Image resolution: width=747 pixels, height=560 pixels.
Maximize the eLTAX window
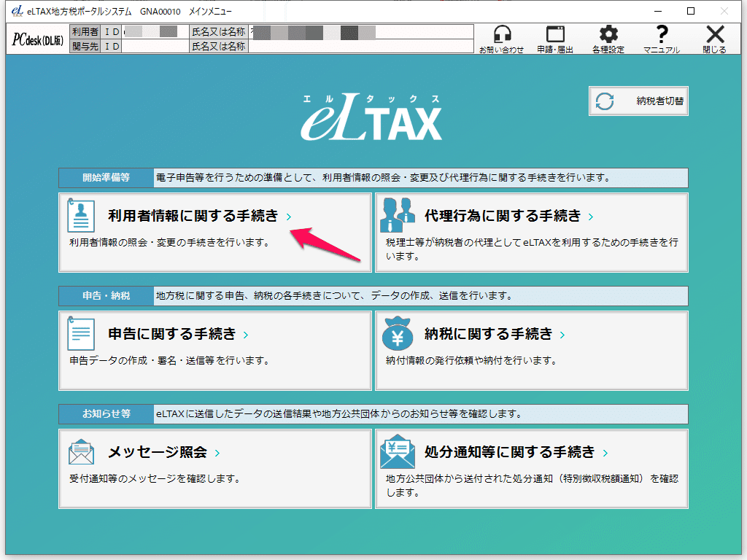(x=691, y=11)
